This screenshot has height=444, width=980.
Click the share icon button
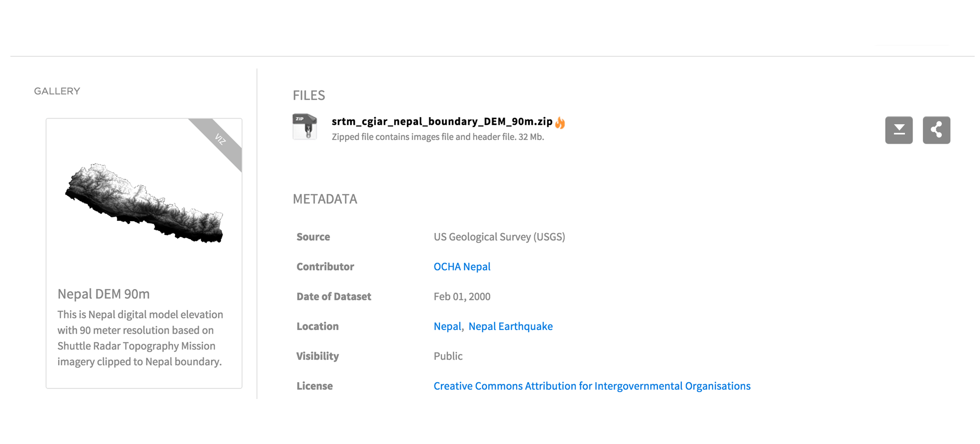click(x=936, y=130)
